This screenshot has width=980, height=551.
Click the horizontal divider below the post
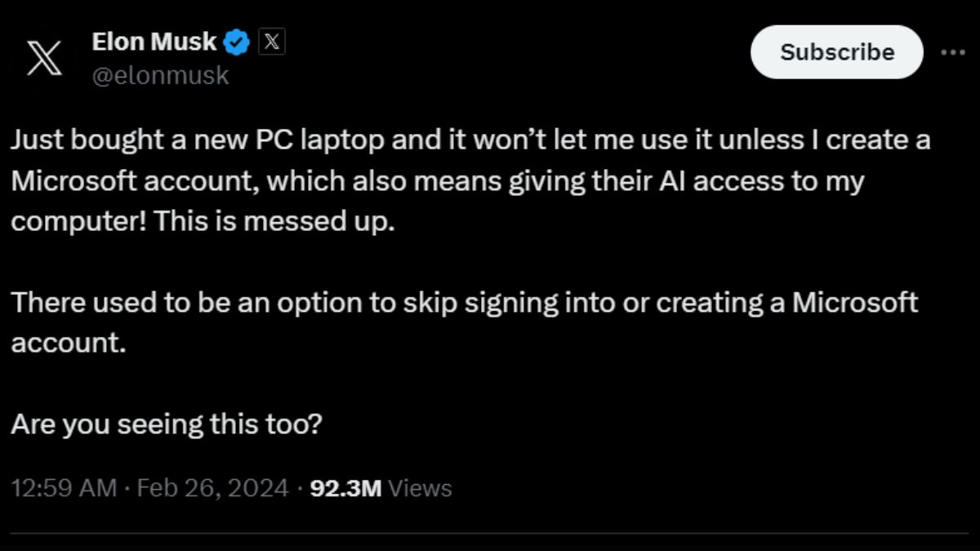[490, 534]
